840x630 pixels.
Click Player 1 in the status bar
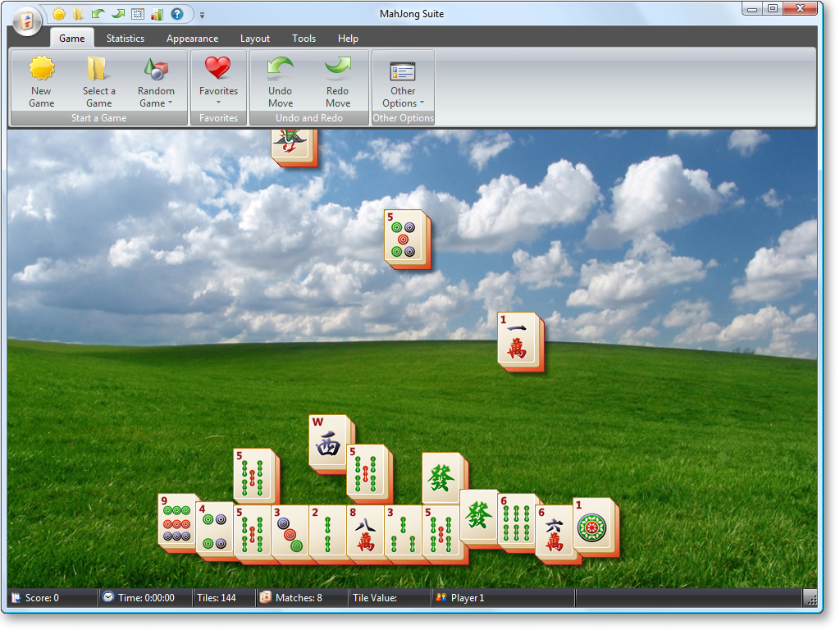click(467, 598)
